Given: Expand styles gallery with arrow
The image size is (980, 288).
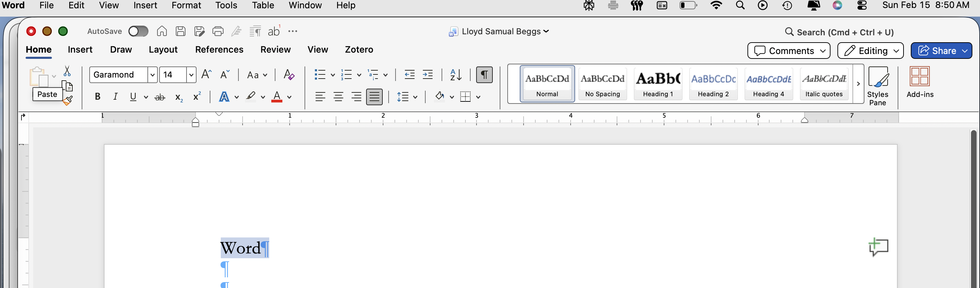Looking at the screenshot, I should pos(858,84).
